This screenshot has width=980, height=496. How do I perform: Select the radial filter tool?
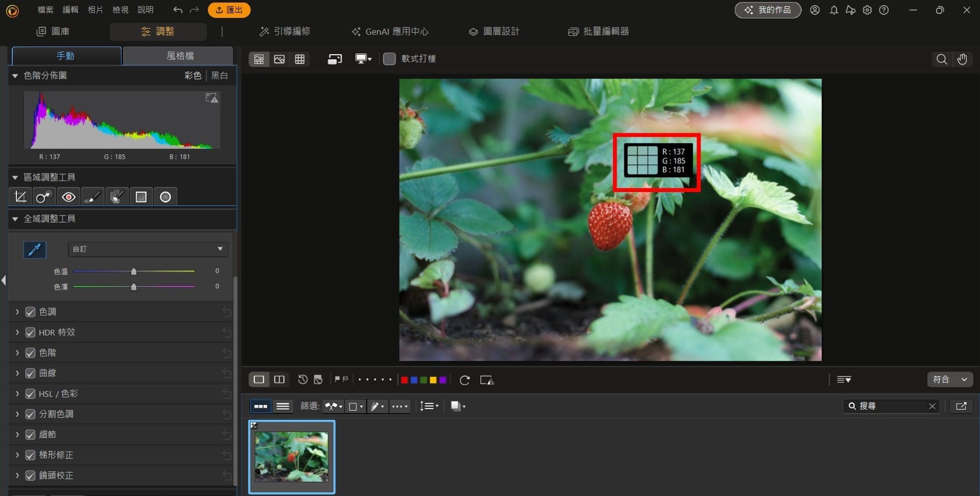coord(165,197)
